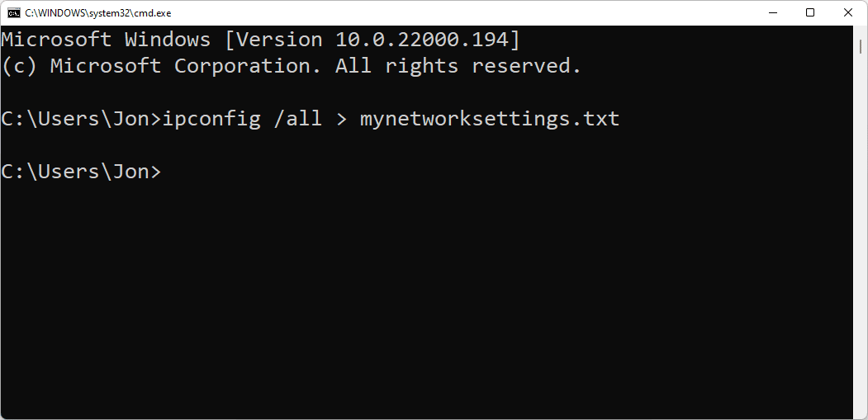Click the (c) copyright symbol text
Viewport: 868px width, 420px height.
[x=19, y=66]
